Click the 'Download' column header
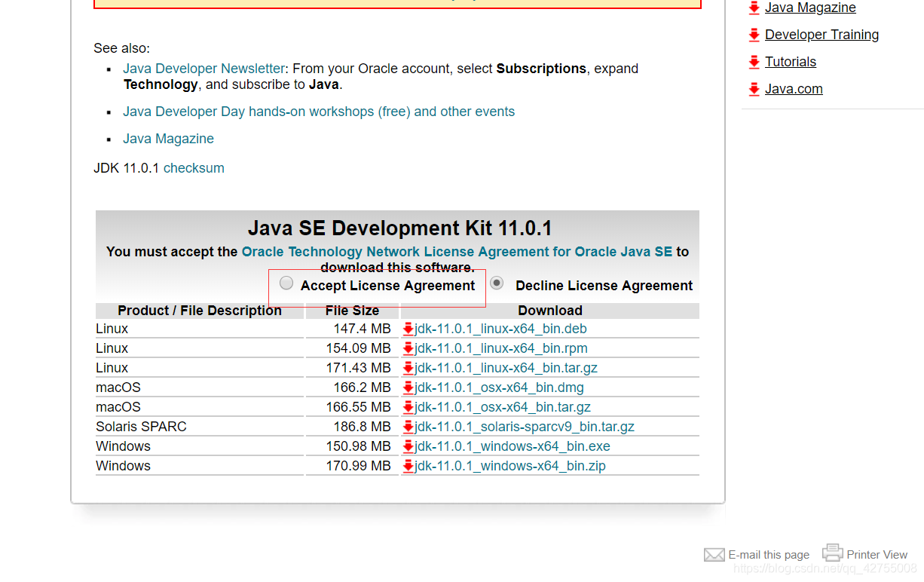Viewport: 924px width, 582px height. coord(550,311)
